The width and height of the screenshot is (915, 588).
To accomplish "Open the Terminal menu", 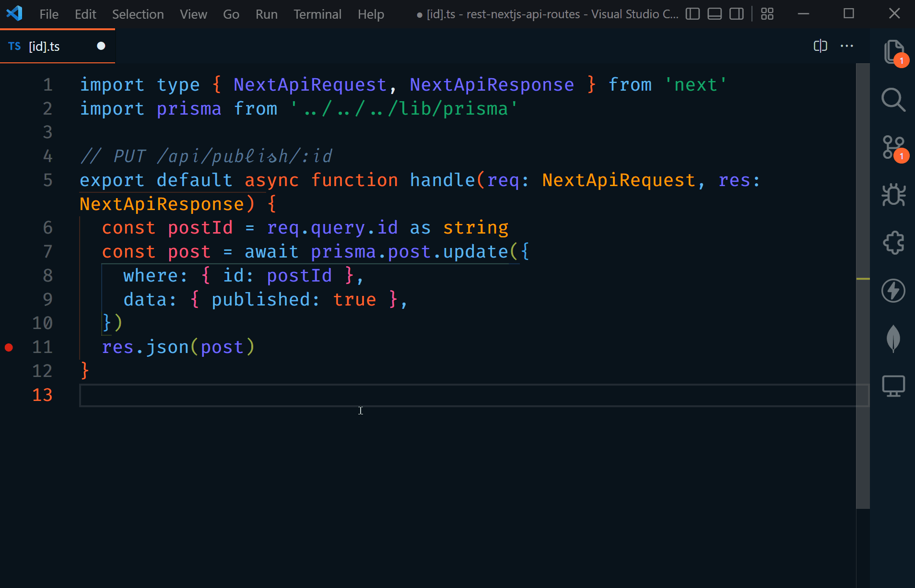I will (317, 14).
